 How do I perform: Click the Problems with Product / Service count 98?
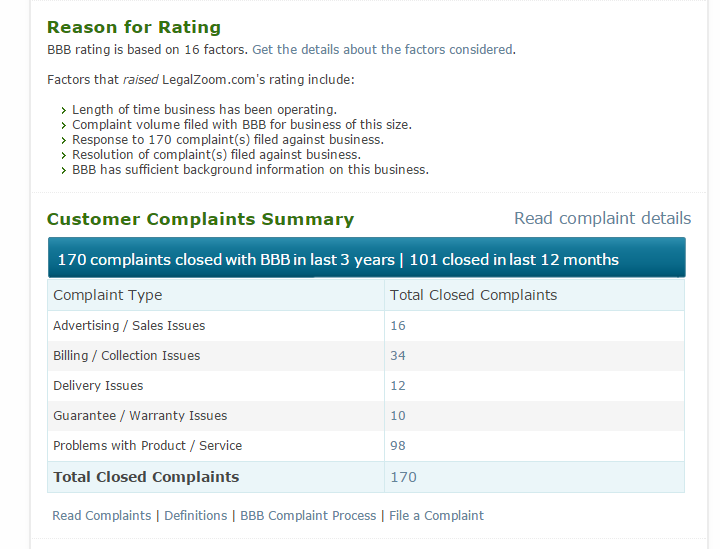point(398,445)
